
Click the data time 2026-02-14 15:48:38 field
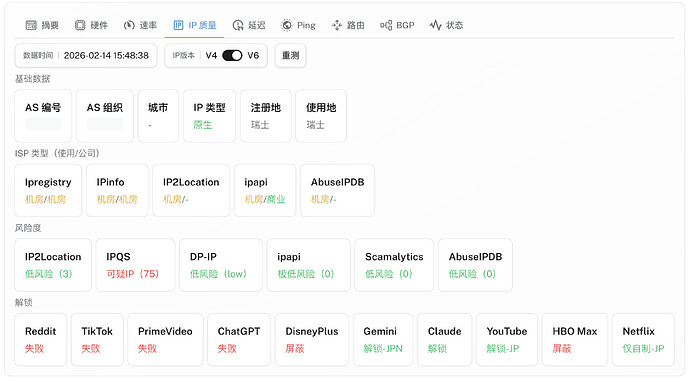click(x=86, y=55)
